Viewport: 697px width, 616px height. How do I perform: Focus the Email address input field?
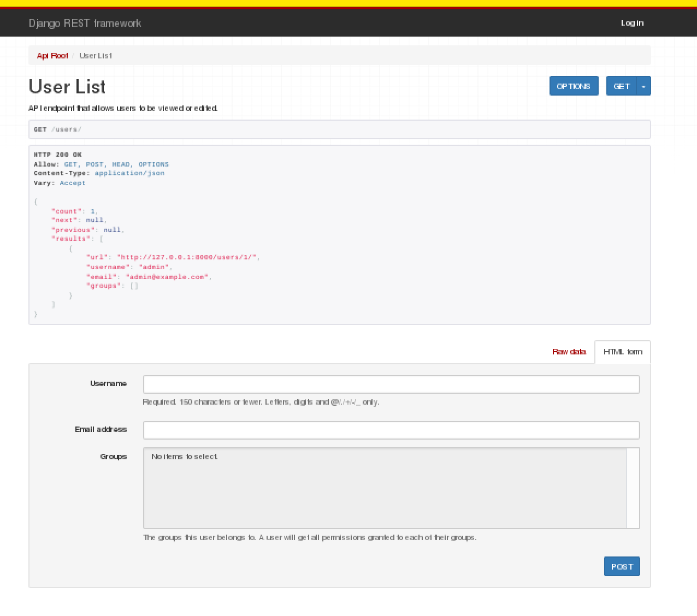coord(391,430)
